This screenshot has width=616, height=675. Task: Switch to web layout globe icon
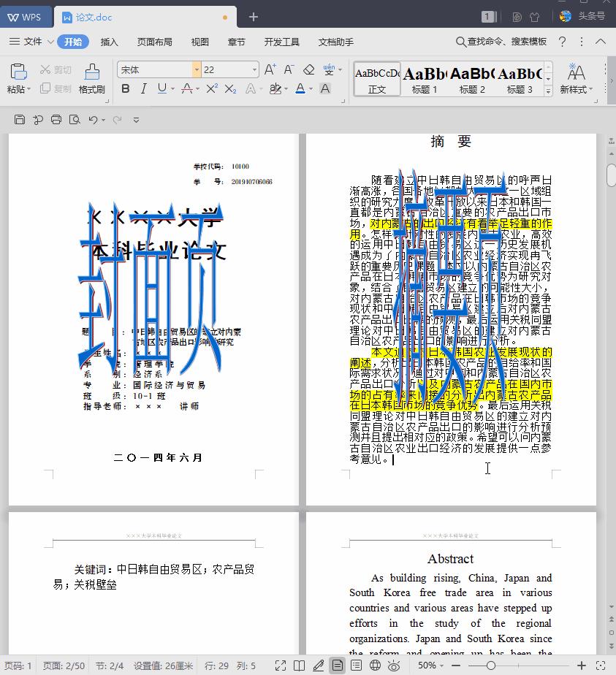[375, 665]
